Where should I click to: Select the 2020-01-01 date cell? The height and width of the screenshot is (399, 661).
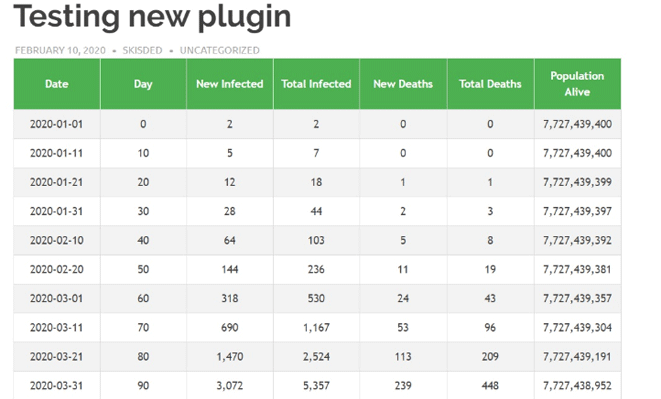tap(57, 124)
